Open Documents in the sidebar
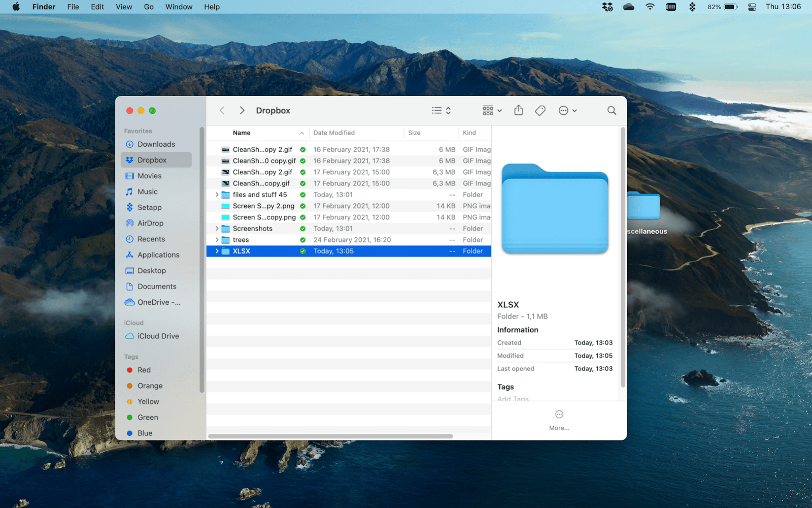Viewport: 812px width, 508px height. click(156, 286)
